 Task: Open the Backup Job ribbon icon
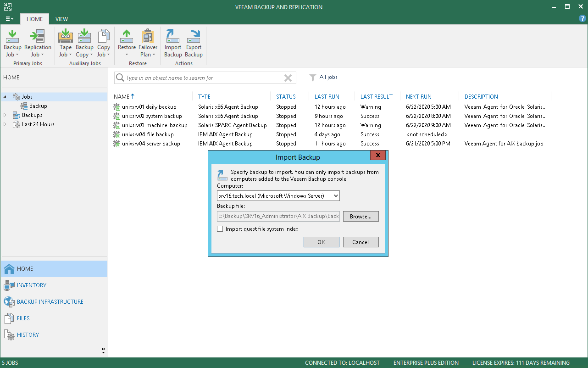[12, 36]
